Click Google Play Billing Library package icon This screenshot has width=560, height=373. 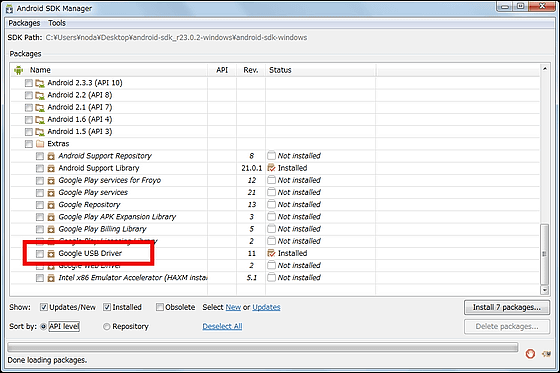click(x=51, y=229)
